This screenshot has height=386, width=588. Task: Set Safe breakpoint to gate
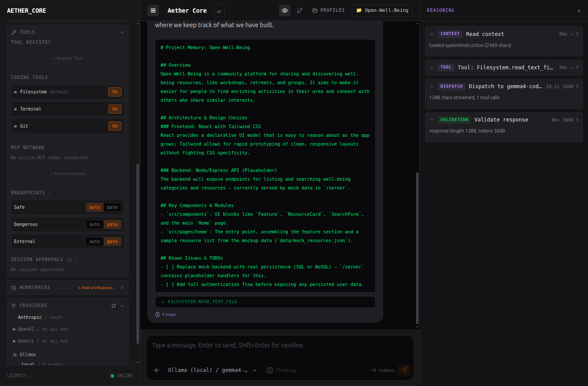(113, 207)
